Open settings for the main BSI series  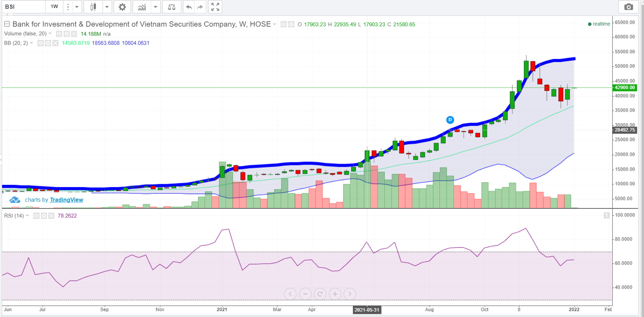tap(291, 24)
